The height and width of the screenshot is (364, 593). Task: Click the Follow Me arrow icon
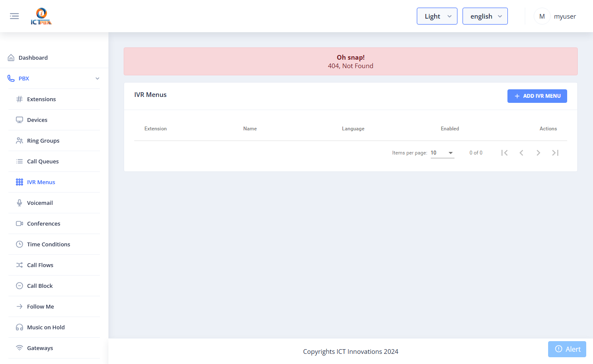click(19, 306)
